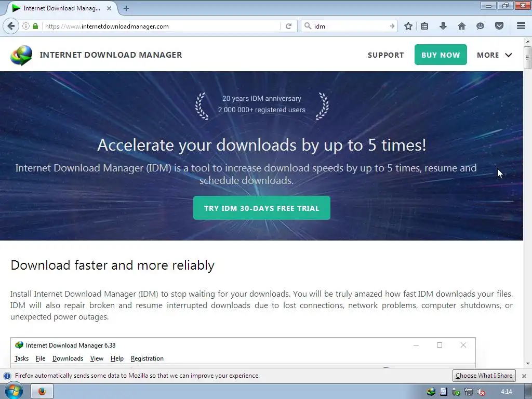Open Tasks menu in IDM screenshot
This screenshot has height=399, width=532.
21,358
